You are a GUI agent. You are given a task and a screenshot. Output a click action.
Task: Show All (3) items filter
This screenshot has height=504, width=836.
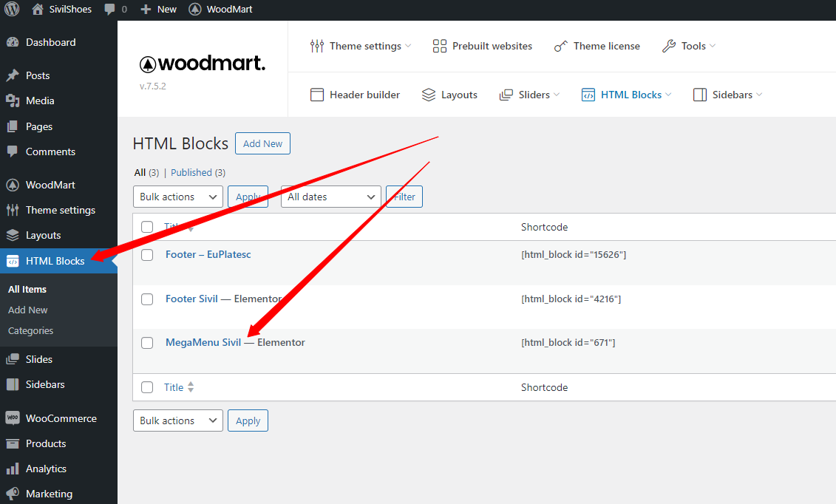(x=146, y=173)
